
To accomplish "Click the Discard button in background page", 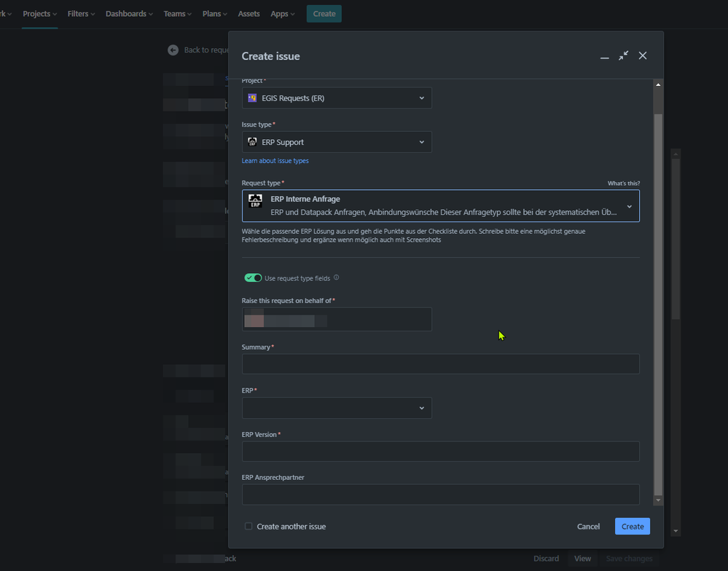I will coord(546,559).
